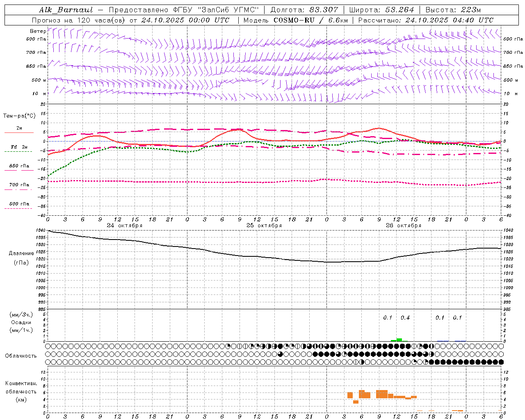This screenshot has height=420, width=525.
Task: Click the "2м" legend entry with solid line
Action: click(x=19, y=128)
